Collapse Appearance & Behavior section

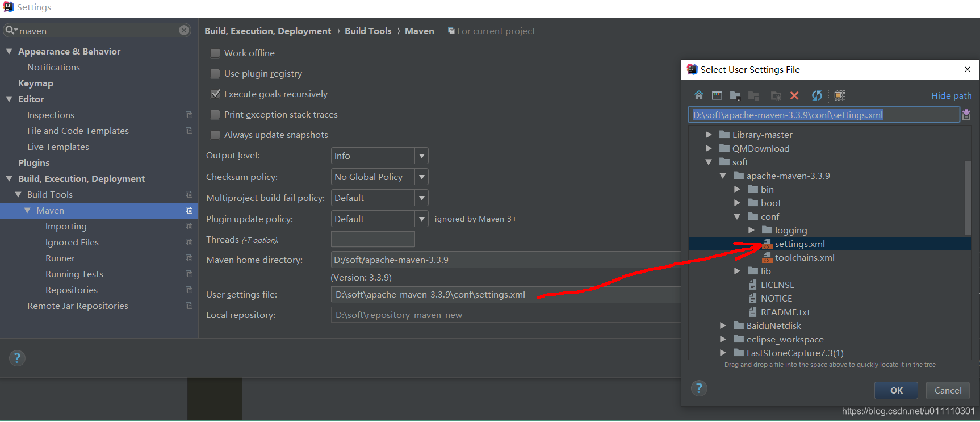pos(9,51)
